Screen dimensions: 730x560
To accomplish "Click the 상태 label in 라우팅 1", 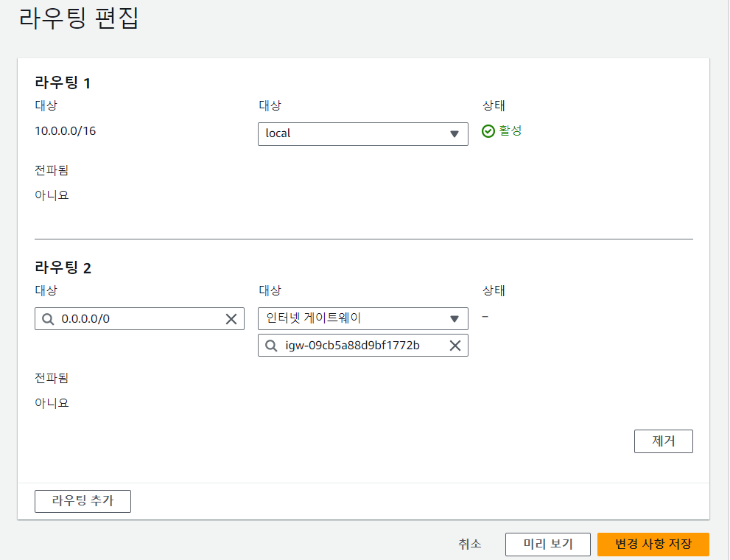I will coord(494,105).
